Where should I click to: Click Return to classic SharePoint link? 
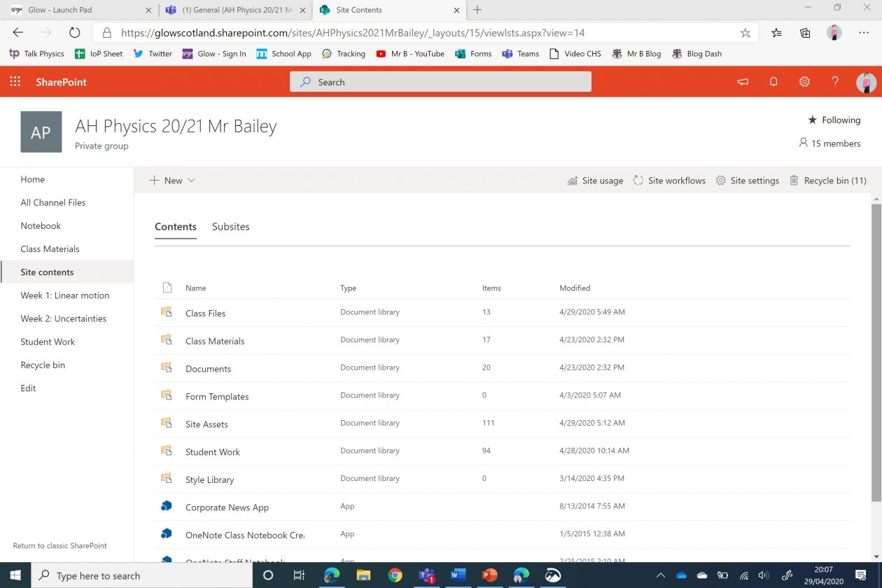click(60, 545)
